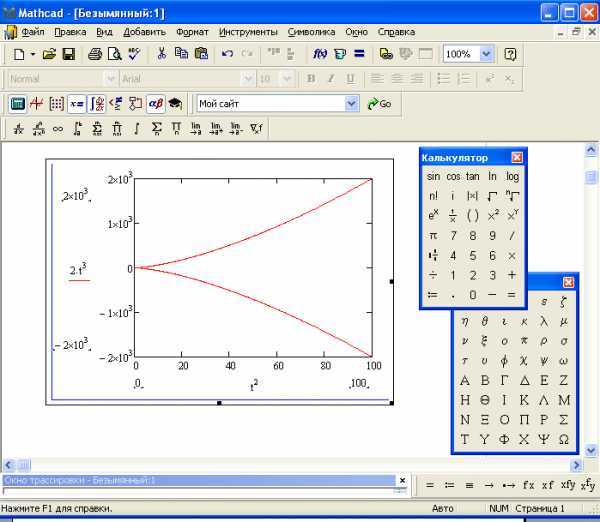Click the infinity symbol icon
Screen dimensions: 600x522
[58, 128]
